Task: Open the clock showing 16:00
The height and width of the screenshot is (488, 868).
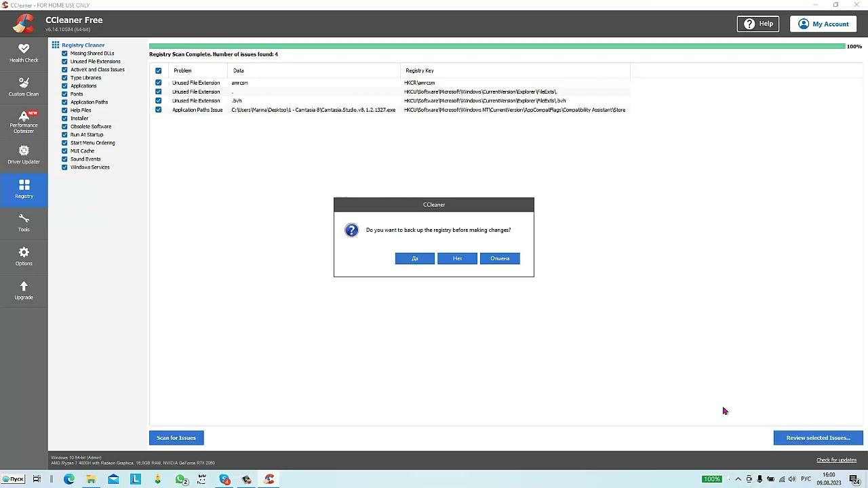Action: pos(829,479)
